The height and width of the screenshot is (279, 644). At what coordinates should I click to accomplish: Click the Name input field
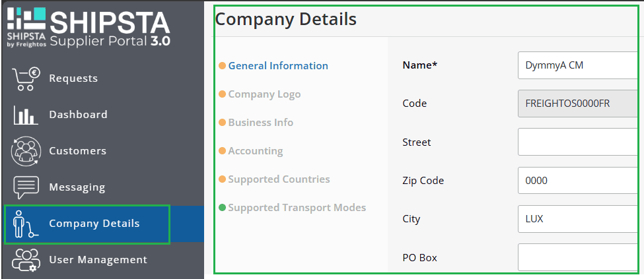[x=578, y=65]
